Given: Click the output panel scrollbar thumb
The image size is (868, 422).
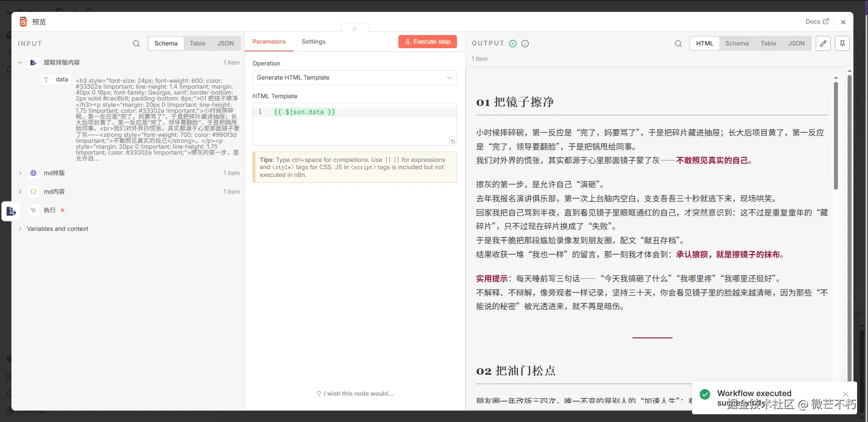Looking at the screenshot, I should [836, 135].
